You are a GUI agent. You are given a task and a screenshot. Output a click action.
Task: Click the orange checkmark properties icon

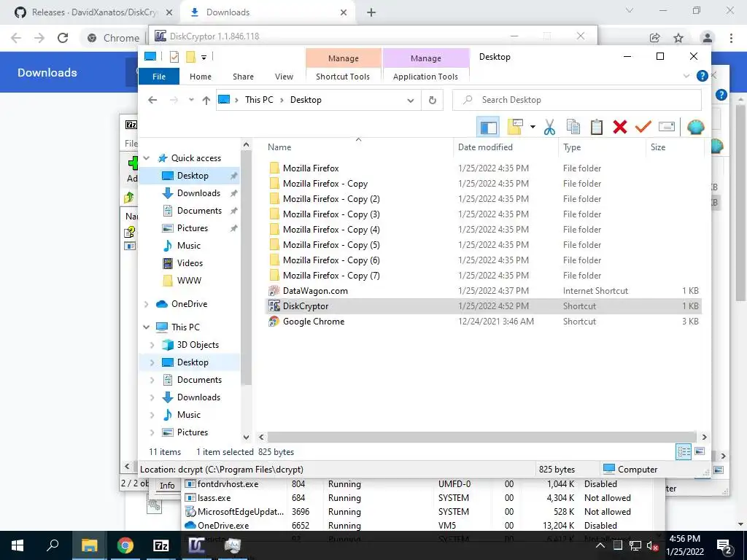643,127
